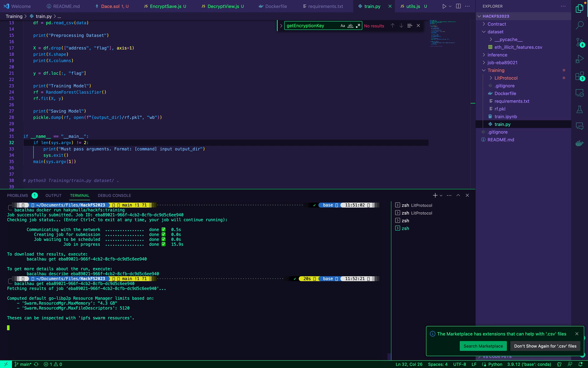Expand the __pycache__ folder

pyautogui.click(x=491, y=39)
